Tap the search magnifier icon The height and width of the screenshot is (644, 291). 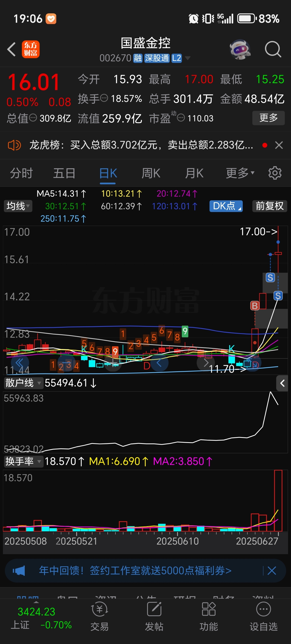pyautogui.click(x=273, y=49)
